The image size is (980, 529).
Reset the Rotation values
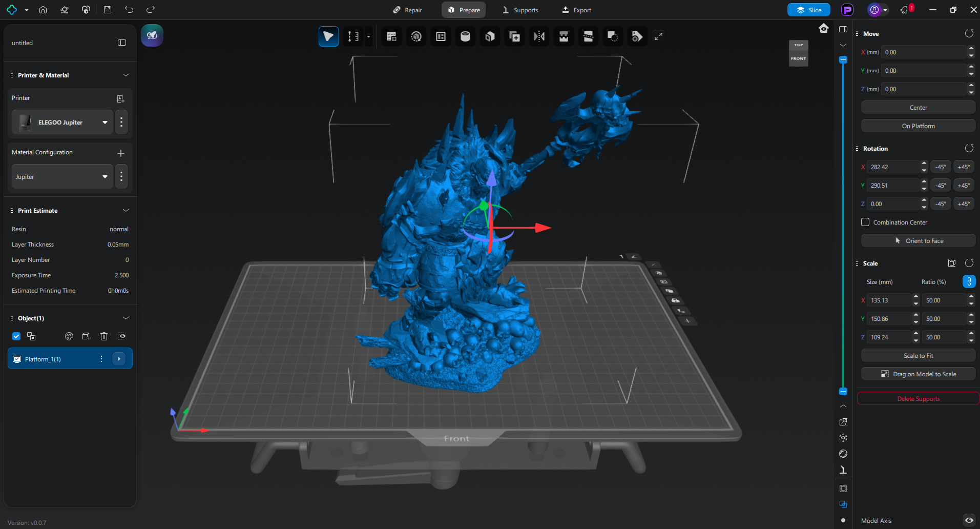[969, 148]
